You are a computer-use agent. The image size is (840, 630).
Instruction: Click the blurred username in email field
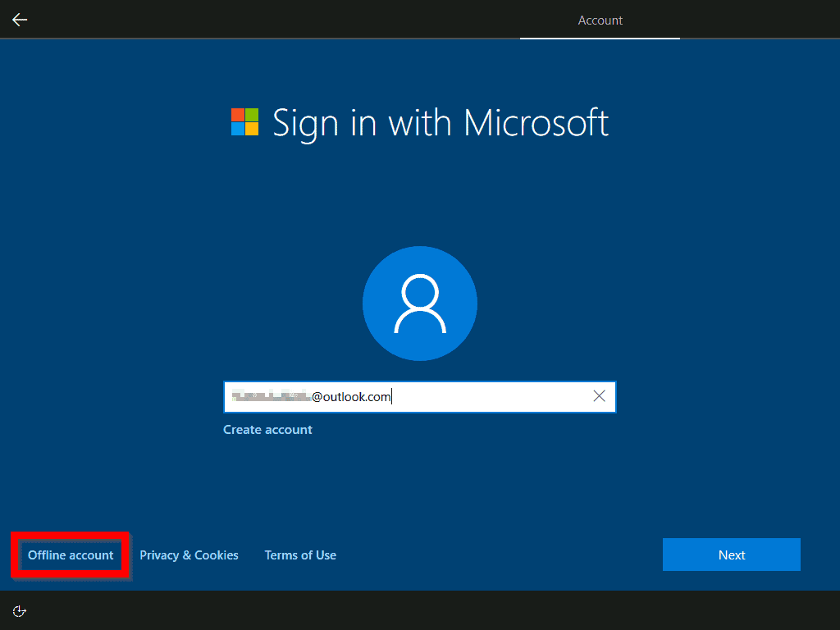pos(270,397)
